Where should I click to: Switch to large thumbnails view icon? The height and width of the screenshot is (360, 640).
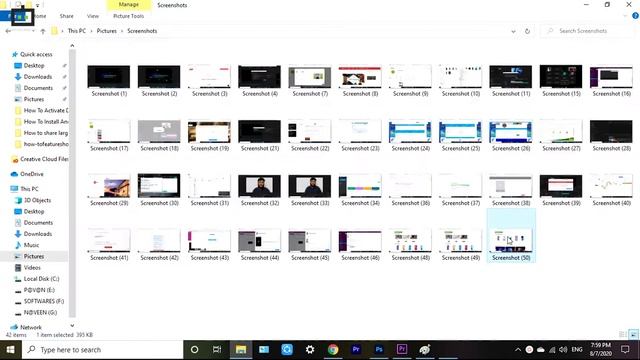pyautogui.click(x=633, y=335)
